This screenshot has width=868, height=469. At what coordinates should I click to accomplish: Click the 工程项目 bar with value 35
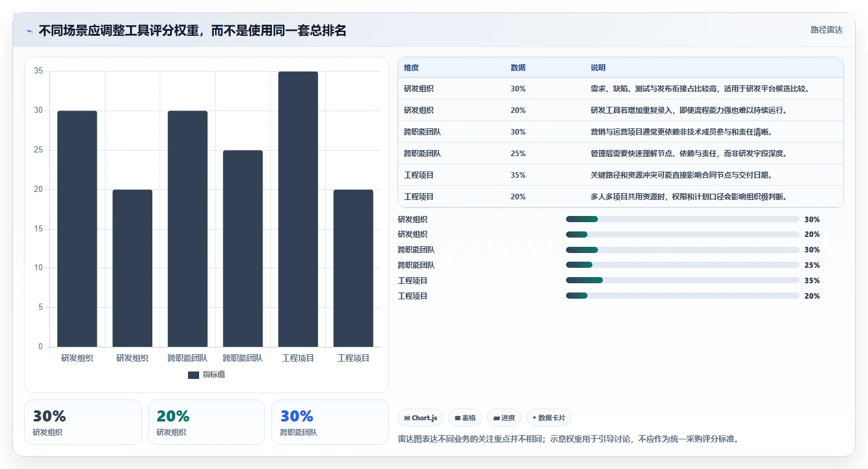pyautogui.click(x=298, y=209)
